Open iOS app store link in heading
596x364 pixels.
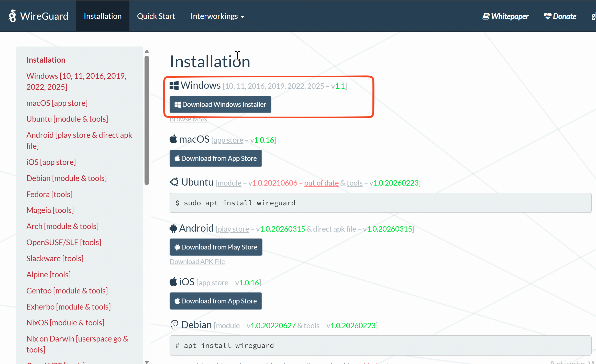tap(213, 283)
